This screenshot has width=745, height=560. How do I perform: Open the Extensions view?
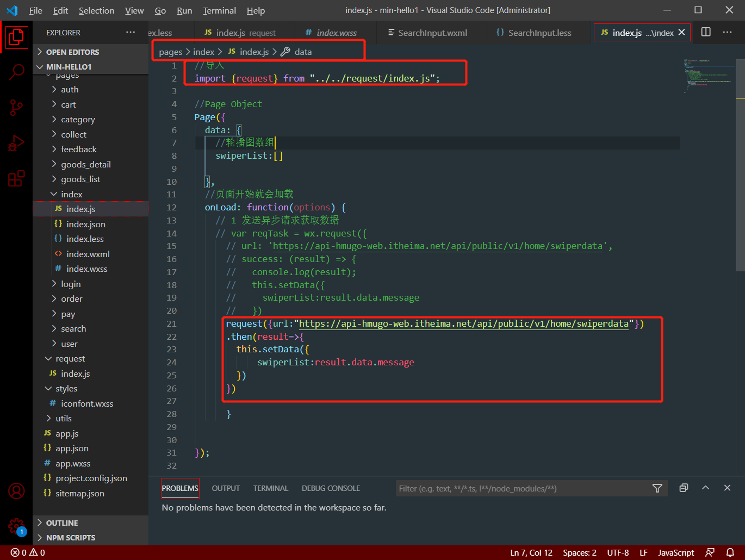pos(16,178)
